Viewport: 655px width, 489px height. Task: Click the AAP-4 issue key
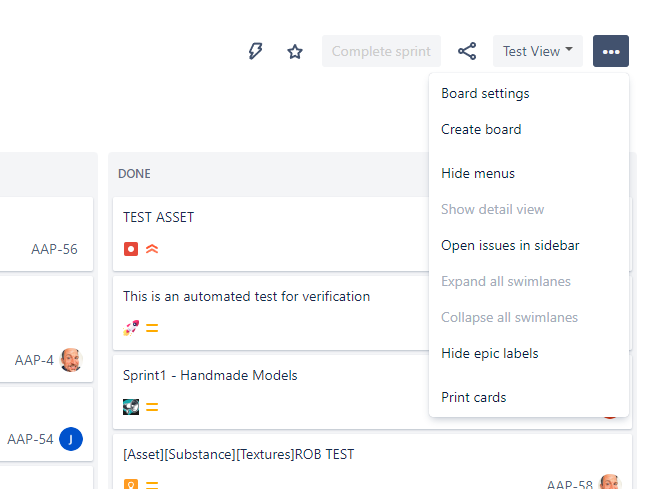pyautogui.click(x=34, y=360)
